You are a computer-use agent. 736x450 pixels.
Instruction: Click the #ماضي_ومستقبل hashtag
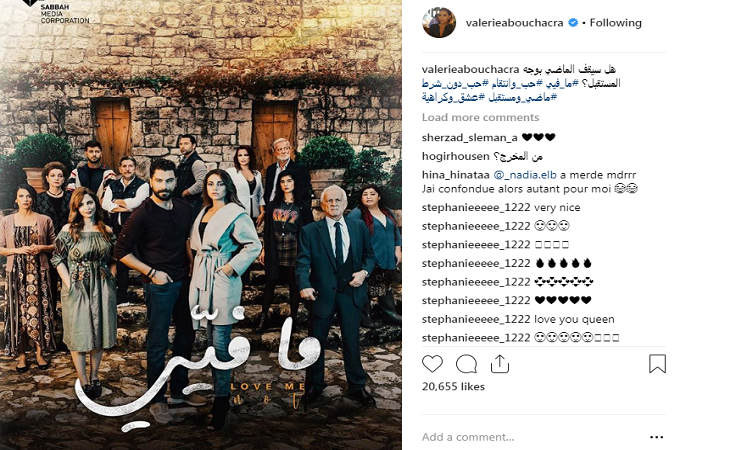click(522, 98)
